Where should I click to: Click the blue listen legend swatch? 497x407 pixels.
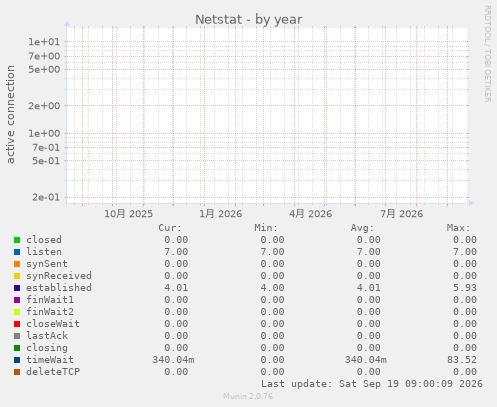pyautogui.click(x=17, y=252)
